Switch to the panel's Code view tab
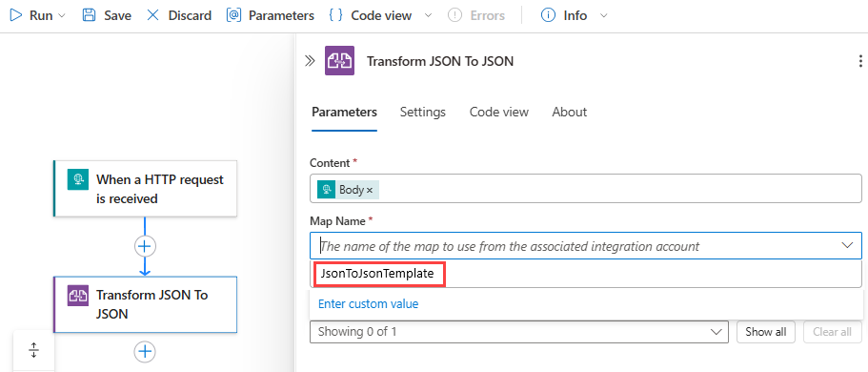The image size is (868, 372). click(498, 112)
